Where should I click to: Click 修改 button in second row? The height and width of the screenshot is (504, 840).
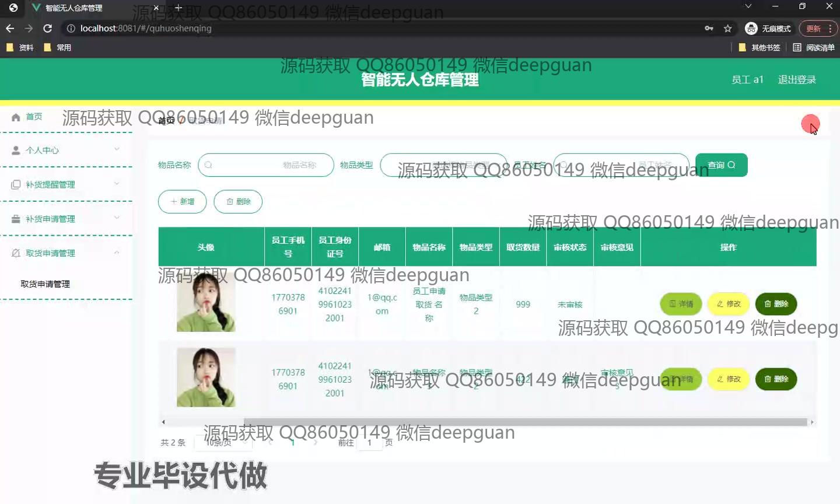coord(728,379)
